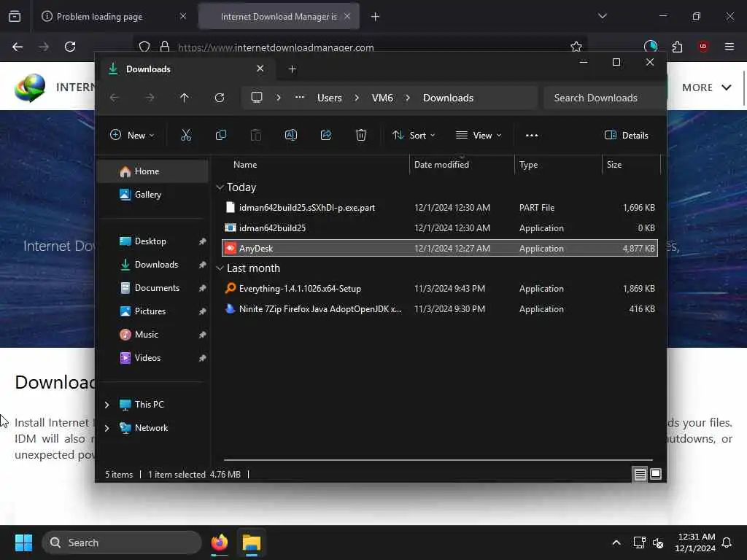
Task: Select the Everything-1.4.1.1026.x64-Setup file
Action: click(x=440, y=289)
